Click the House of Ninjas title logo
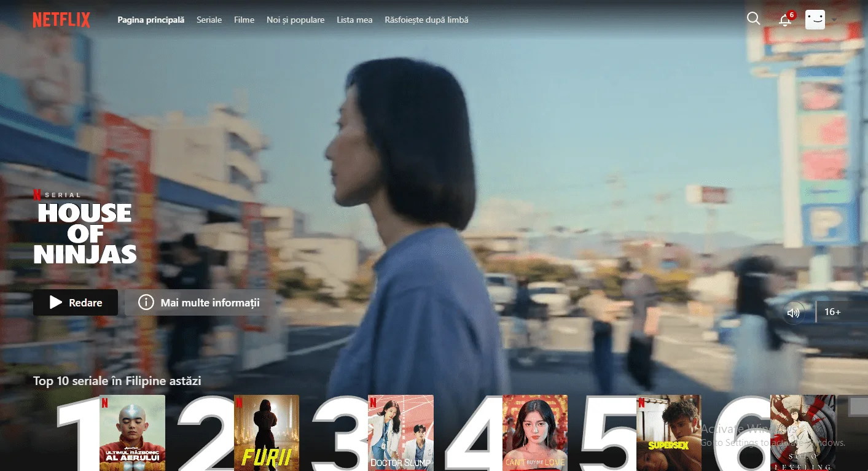Image resolution: width=868 pixels, height=471 pixels. click(84, 233)
